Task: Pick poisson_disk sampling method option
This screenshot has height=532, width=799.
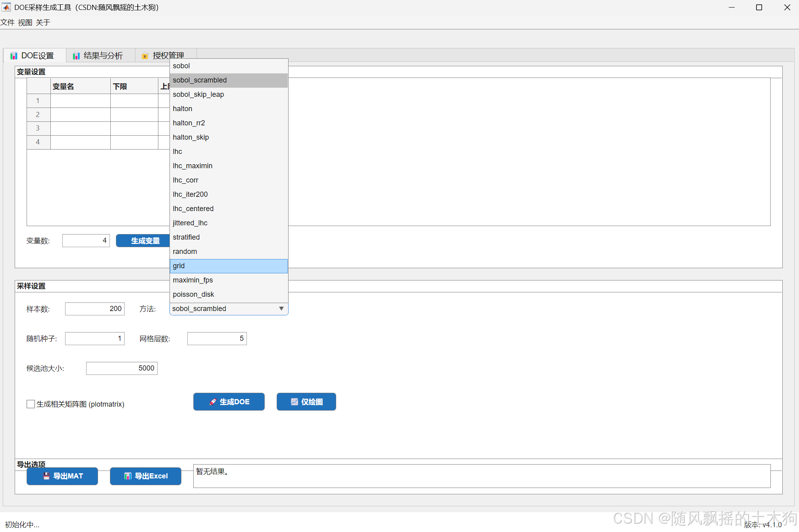Action: [x=228, y=294]
